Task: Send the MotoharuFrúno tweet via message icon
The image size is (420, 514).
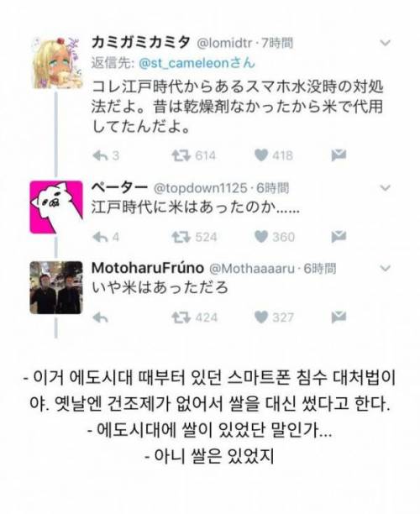Action: click(339, 317)
